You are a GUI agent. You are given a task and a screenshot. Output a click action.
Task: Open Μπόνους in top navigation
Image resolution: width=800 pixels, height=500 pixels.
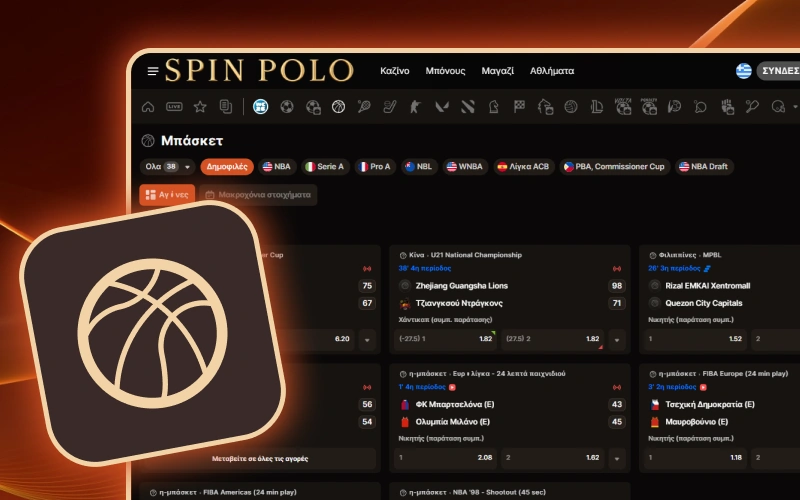click(445, 71)
